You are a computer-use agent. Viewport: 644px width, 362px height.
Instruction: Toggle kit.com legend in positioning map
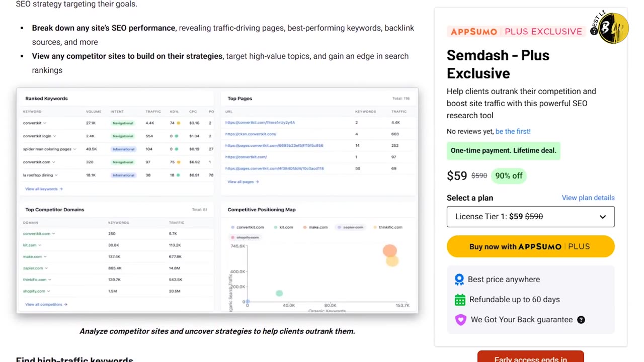pyautogui.click(x=283, y=227)
